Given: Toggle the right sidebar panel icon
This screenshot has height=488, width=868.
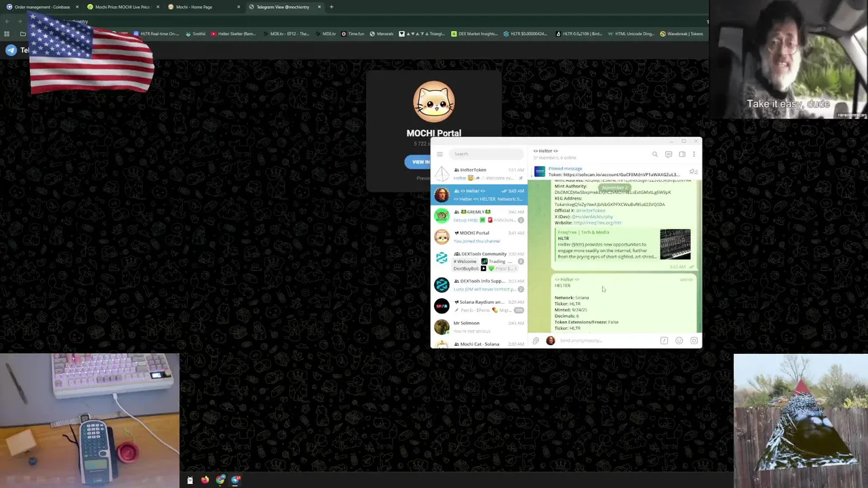Looking at the screenshot, I should [682, 155].
